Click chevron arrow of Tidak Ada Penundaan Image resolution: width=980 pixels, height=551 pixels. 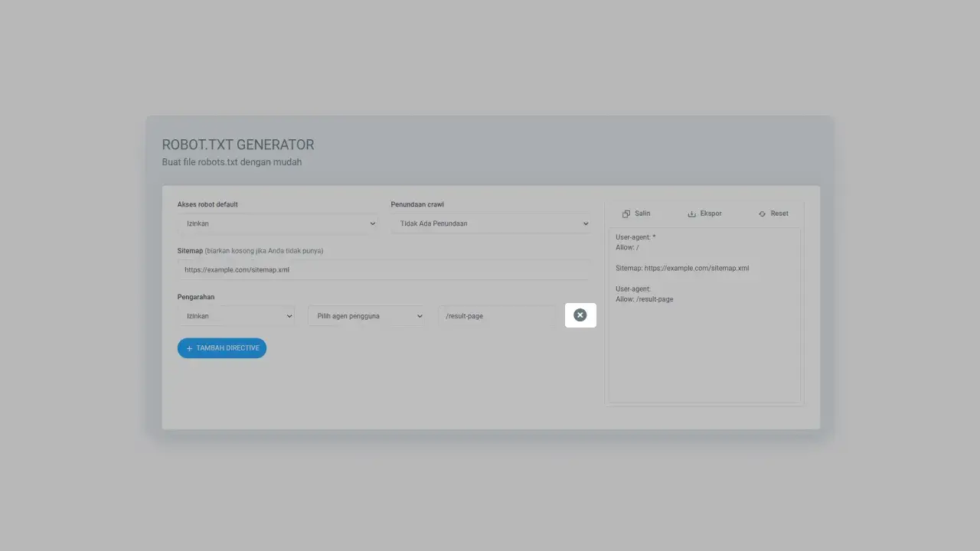coord(586,223)
